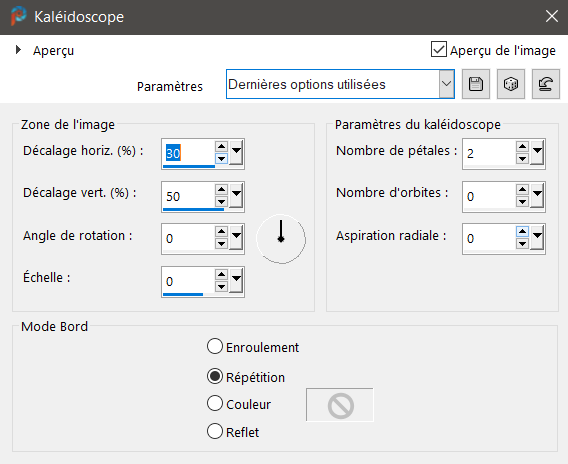Reset settings to default with arrow icon
This screenshot has width=568, height=464.
[546, 84]
